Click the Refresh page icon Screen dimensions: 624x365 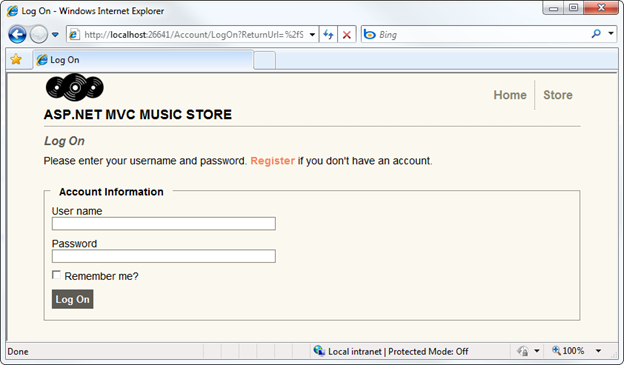[328, 35]
